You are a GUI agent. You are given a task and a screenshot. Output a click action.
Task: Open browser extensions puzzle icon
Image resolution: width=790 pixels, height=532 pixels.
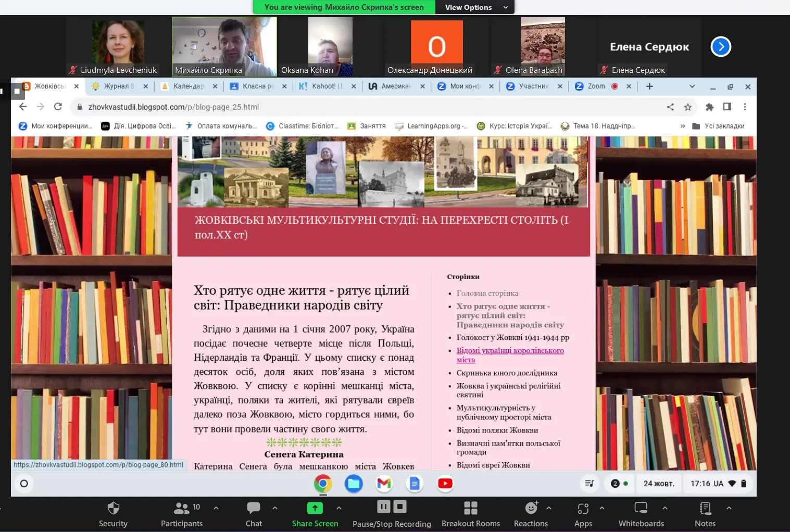(709, 107)
